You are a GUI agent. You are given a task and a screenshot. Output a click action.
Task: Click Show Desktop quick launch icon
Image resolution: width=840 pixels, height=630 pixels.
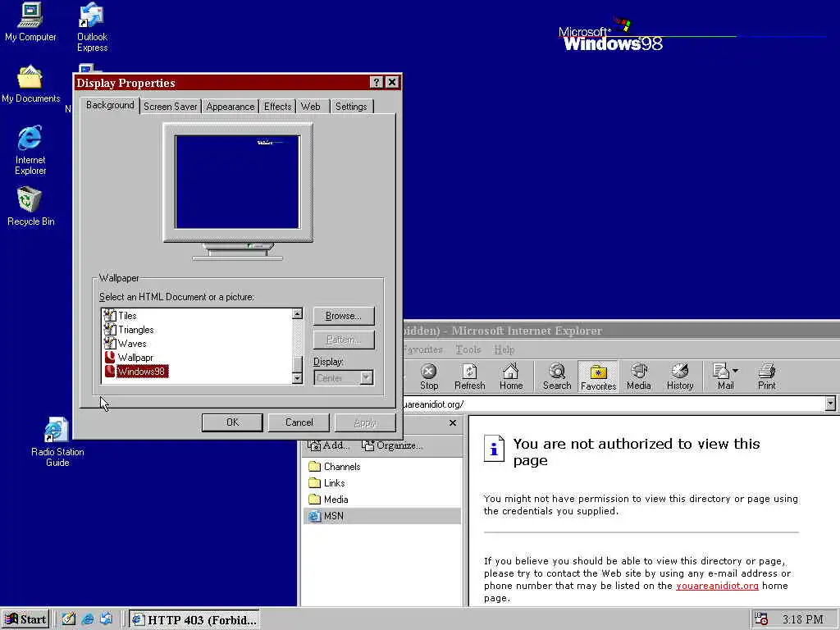(69, 619)
